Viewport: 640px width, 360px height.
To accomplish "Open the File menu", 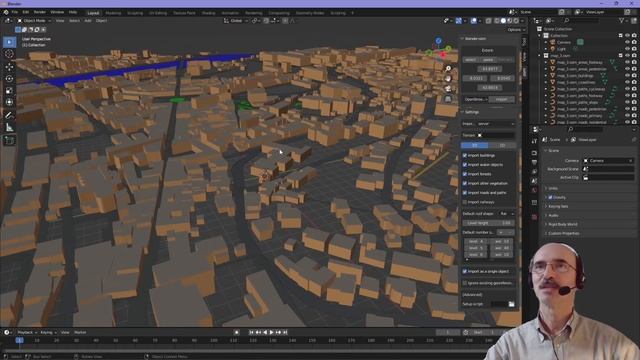I will pos(15,12).
